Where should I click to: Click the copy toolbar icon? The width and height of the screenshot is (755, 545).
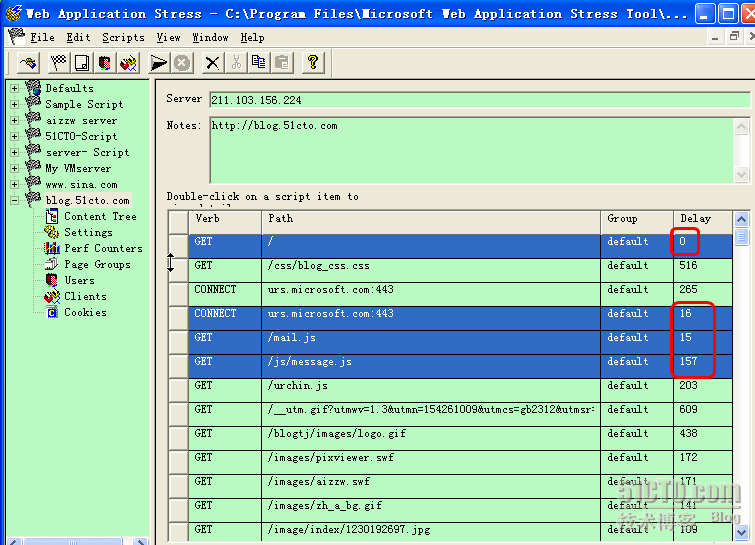[259, 63]
